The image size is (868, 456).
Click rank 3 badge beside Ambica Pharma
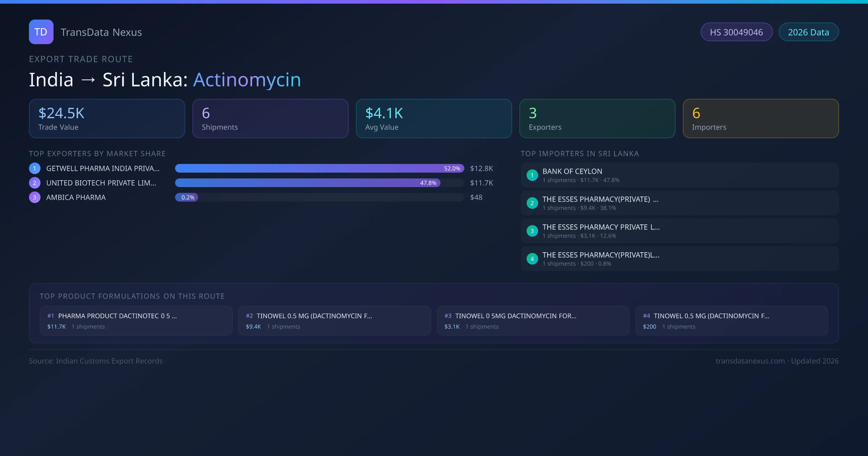(x=35, y=197)
